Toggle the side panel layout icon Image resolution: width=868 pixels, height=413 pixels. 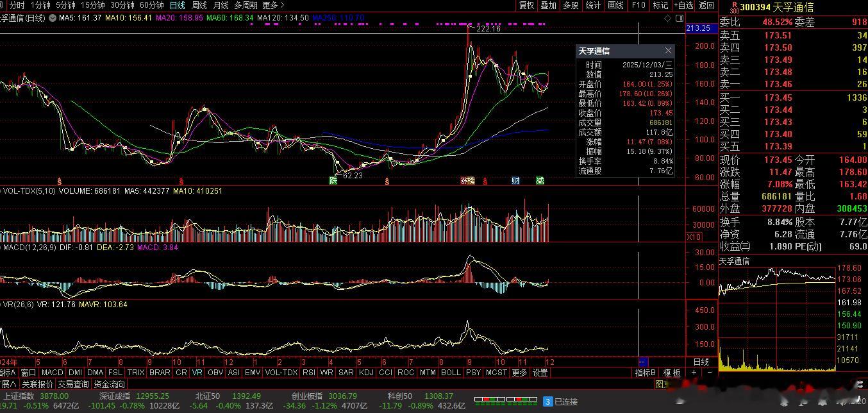pyautogui.click(x=680, y=19)
